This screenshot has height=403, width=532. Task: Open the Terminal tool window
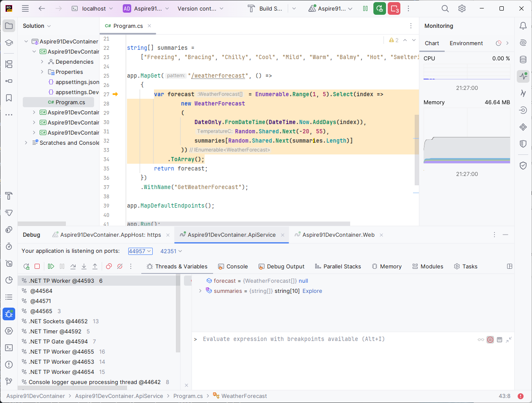(9, 347)
